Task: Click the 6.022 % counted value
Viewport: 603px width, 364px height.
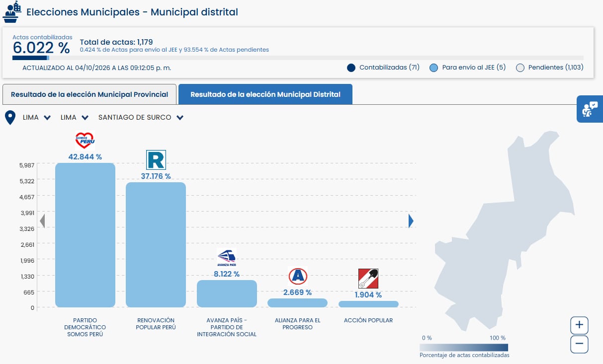Action: click(41, 48)
